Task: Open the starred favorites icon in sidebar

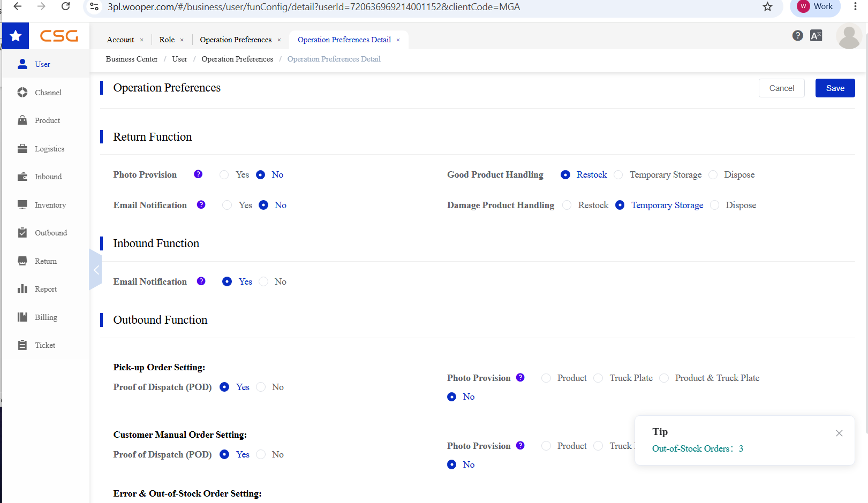Action: (x=16, y=36)
